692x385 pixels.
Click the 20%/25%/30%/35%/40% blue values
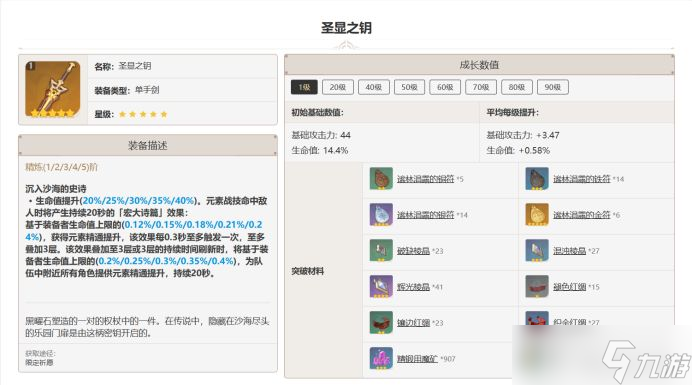coord(138,201)
